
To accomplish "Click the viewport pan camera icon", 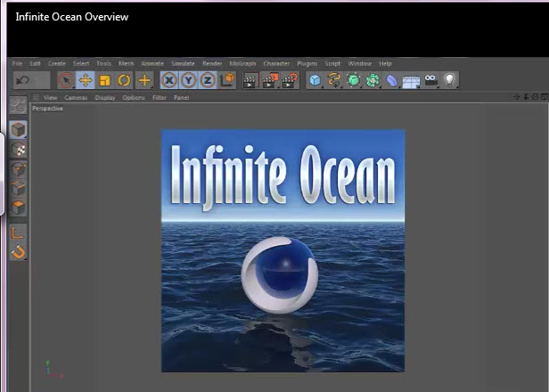I will tap(517, 96).
